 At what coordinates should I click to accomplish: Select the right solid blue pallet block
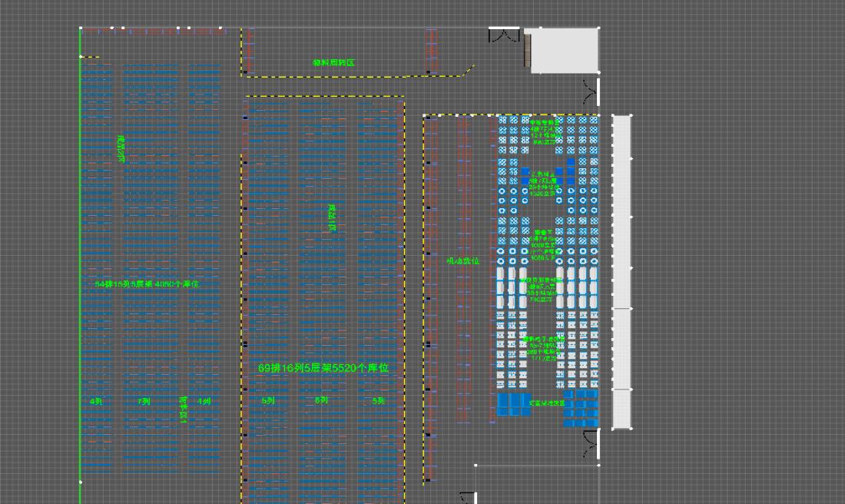pyautogui.click(x=581, y=408)
